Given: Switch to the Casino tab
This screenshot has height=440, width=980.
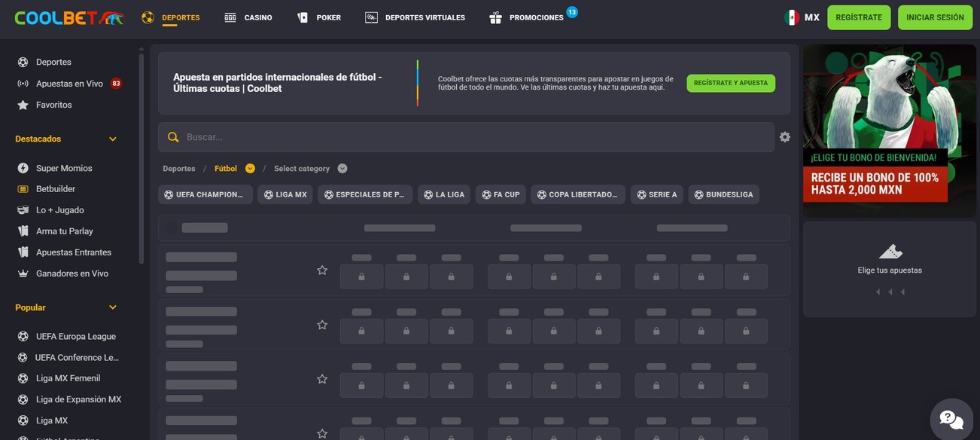Looking at the screenshot, I should [248, 17].
